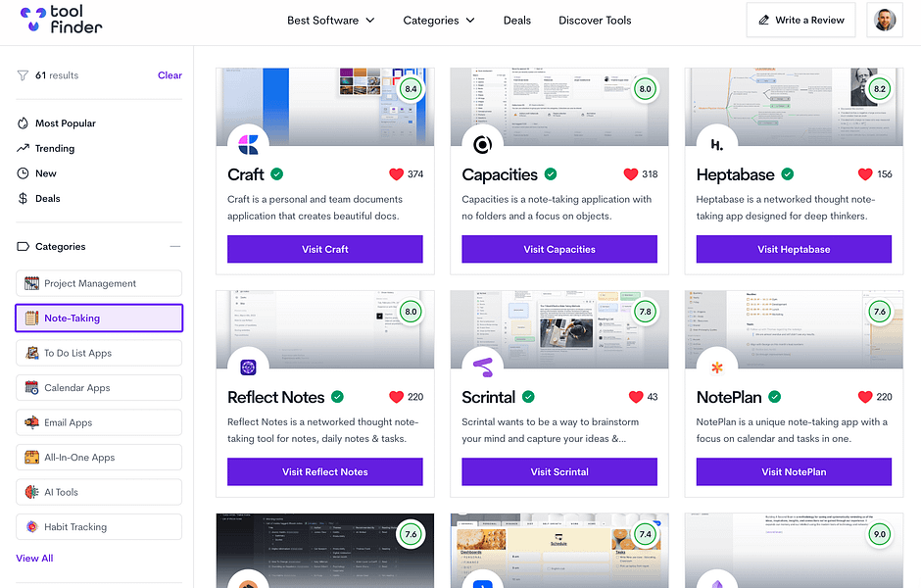Deselect the Note-Taking category filter

(x=99, y=318)
